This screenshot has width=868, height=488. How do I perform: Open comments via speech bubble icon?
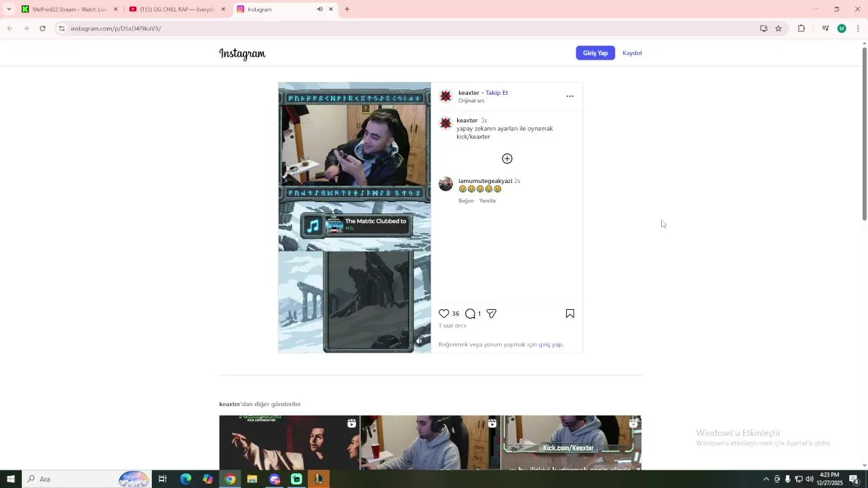click(470, 314)
